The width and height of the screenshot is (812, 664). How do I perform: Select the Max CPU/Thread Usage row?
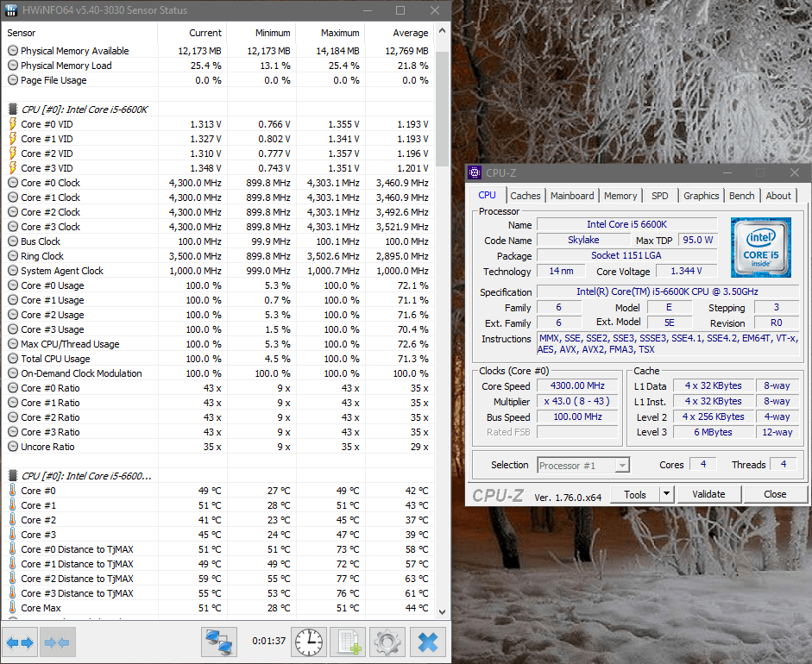(x=218, y=344)
